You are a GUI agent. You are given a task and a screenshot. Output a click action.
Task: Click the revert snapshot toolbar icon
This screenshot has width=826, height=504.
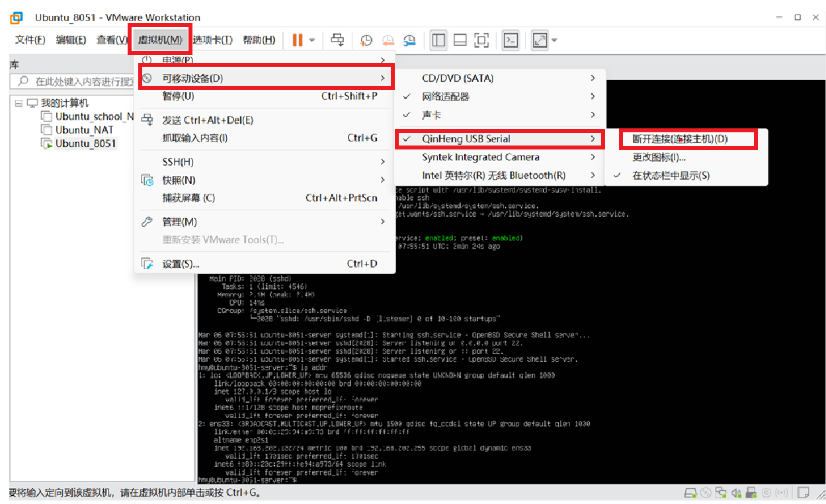[388, 40]
